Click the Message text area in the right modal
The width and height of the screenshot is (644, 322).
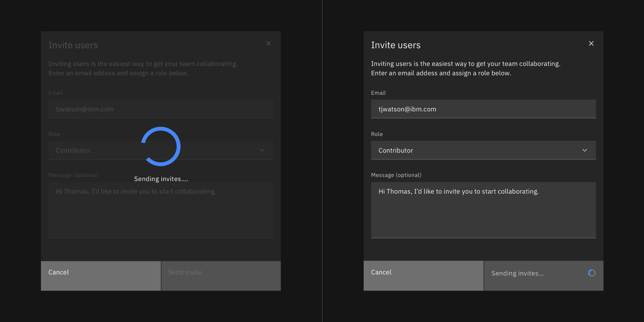483,210
